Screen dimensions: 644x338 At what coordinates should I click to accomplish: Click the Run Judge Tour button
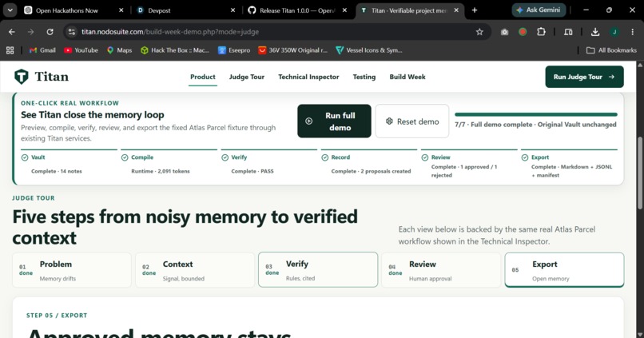(584, 77)
